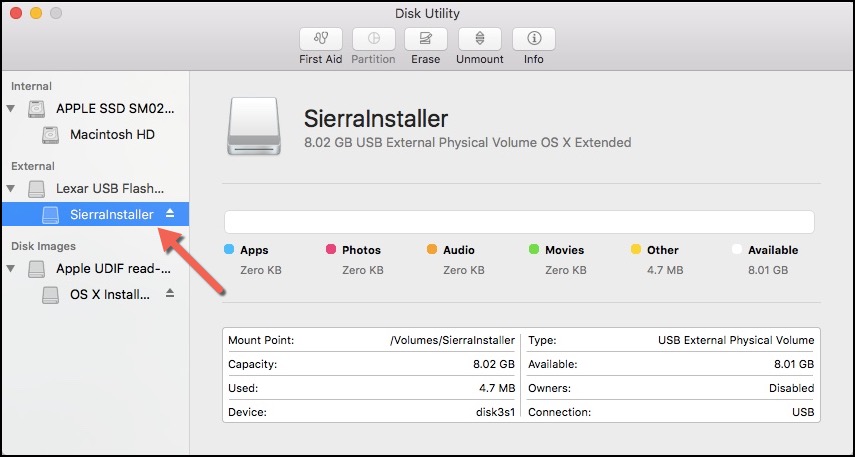Click the disk usage bar
Screen dimensions: 855x457
(x=519, y=222)
